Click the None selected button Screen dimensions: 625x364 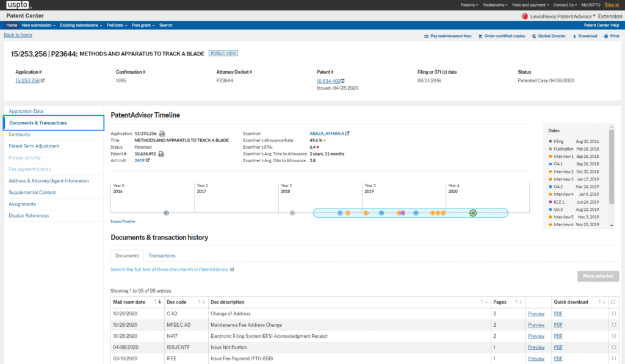point(598,276)
